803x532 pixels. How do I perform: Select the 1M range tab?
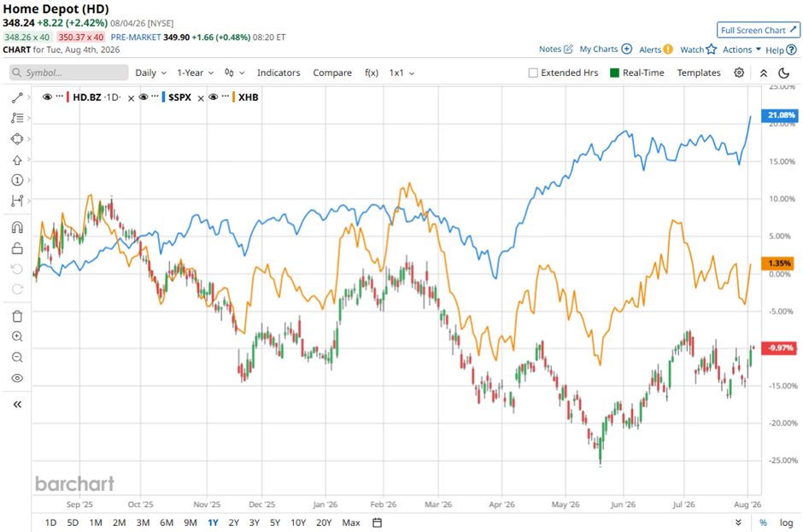tap(96, 523)
